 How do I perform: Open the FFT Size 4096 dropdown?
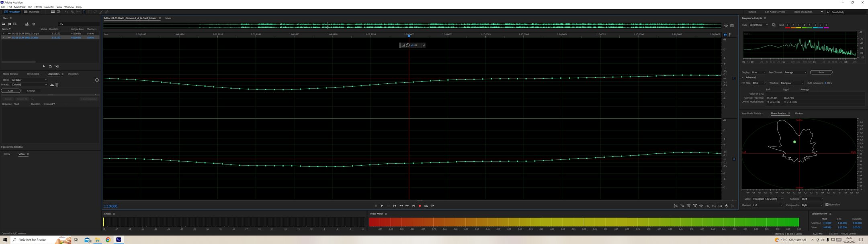[759, 83]
